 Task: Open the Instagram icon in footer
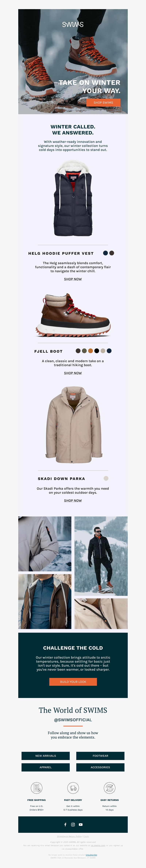73,825
